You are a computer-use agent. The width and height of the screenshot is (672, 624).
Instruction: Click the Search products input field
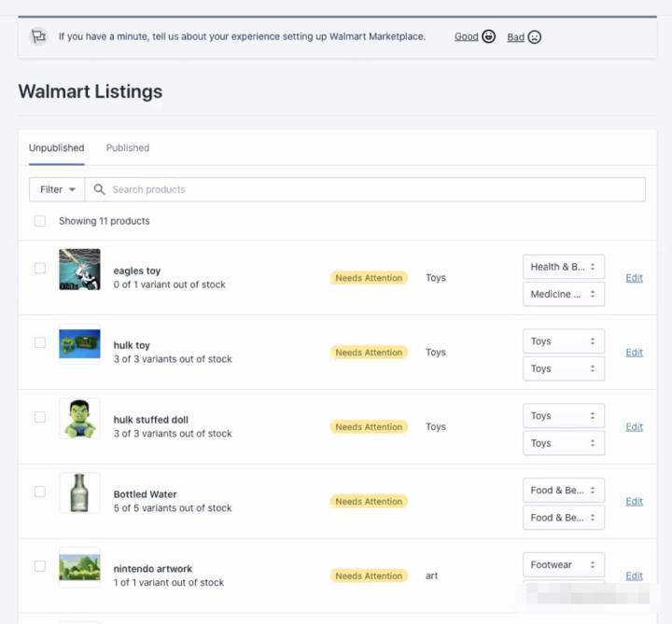click(x=373, y=189)
